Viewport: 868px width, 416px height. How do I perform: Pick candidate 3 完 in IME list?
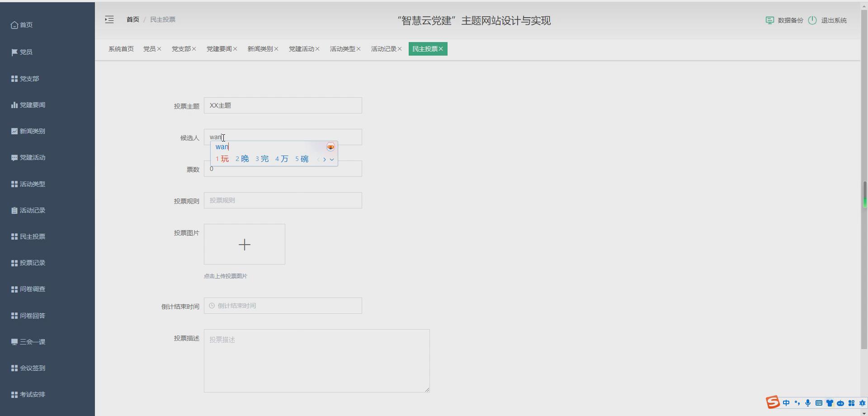[x=262, y=159]
